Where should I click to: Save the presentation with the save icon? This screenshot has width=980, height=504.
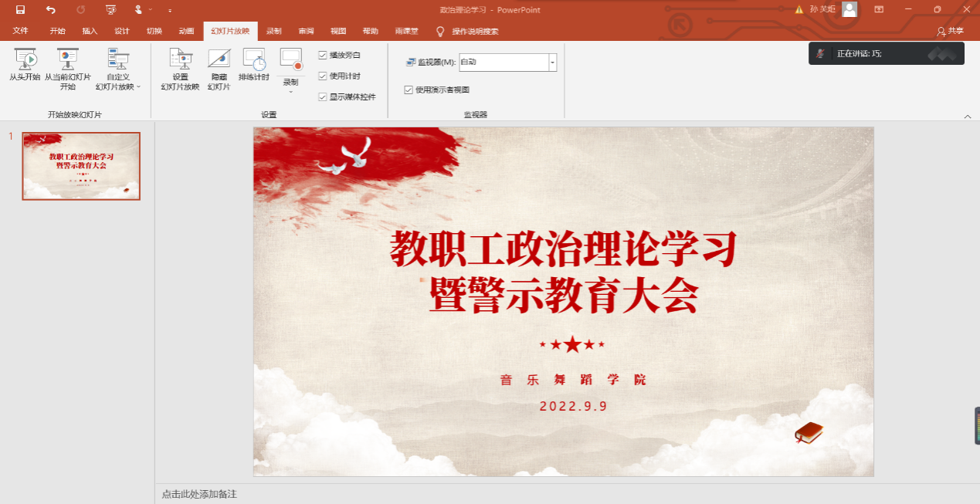[20, 10]
